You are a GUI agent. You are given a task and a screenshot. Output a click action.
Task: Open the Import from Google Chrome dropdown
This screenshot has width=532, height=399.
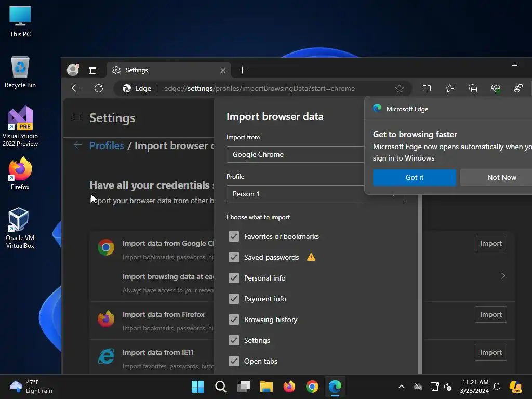(x=296, y=154)
